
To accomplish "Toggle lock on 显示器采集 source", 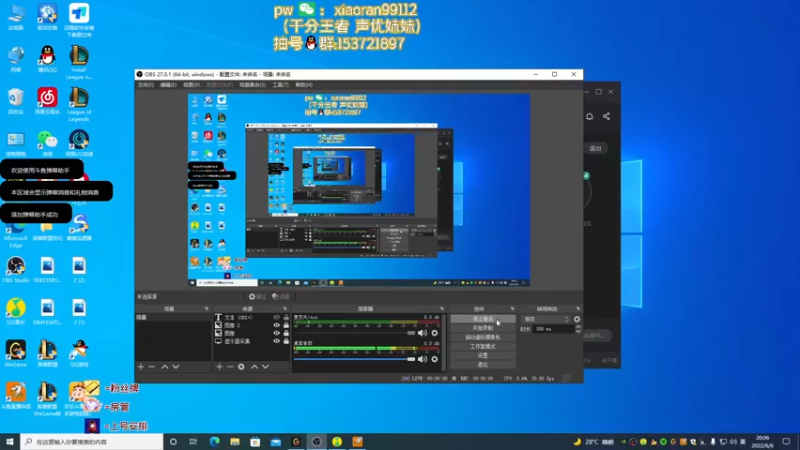I will click(x=286, y=341).
